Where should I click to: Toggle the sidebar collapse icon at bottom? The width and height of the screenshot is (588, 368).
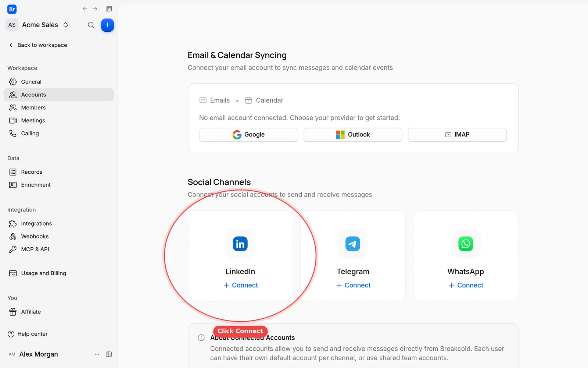coord(109,354)
